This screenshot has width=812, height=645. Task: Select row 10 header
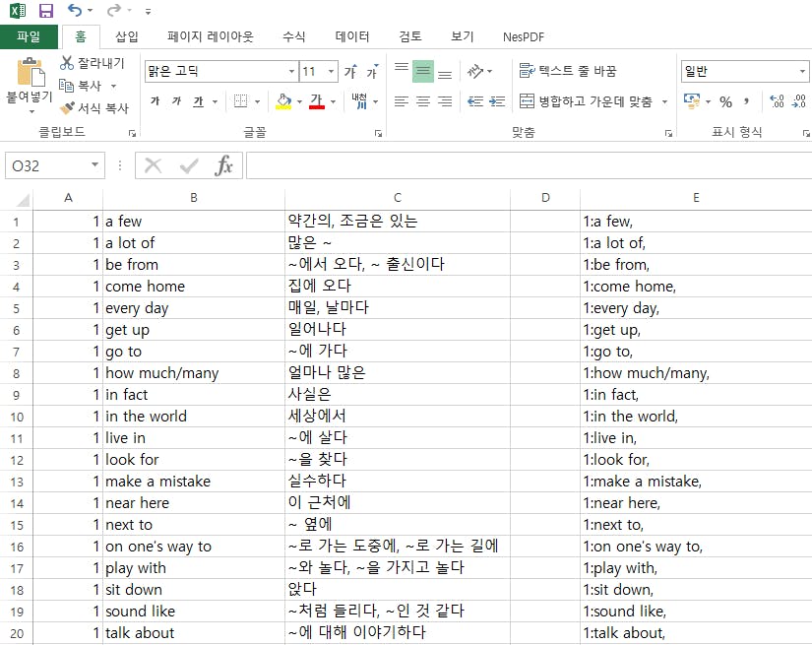coord(17,417)
